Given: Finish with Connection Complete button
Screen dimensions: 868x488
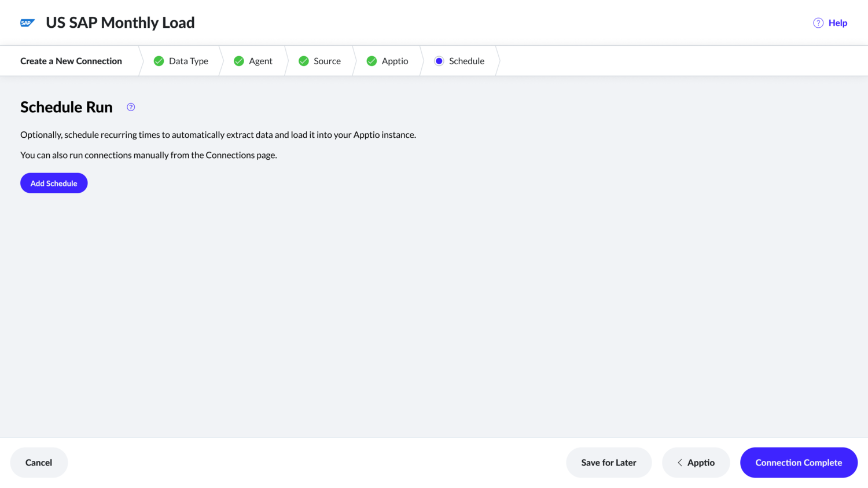Looking at the screenshot, I should pyautogui.click(x=799, y=463).
